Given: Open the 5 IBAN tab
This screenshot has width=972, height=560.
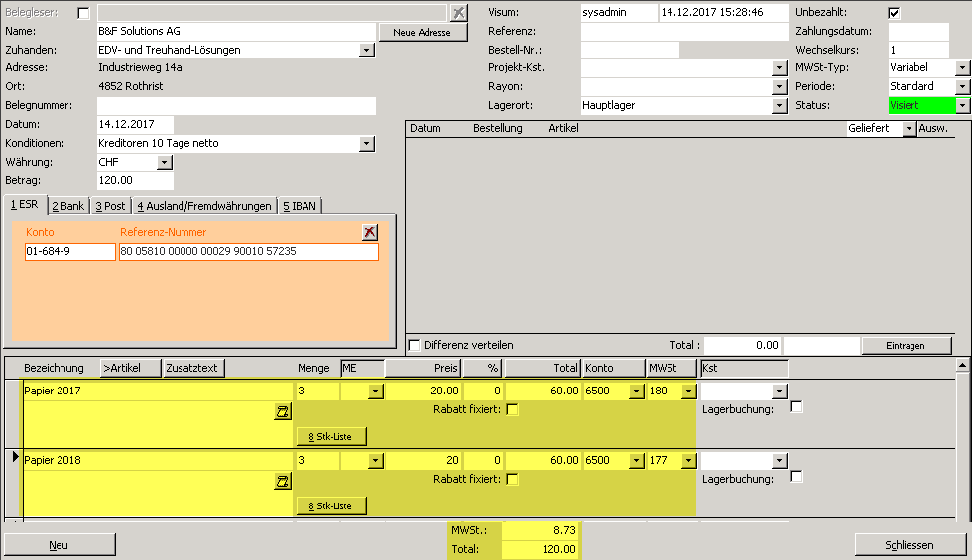Looking at the screenshot, I should click(x=301, y=206).
